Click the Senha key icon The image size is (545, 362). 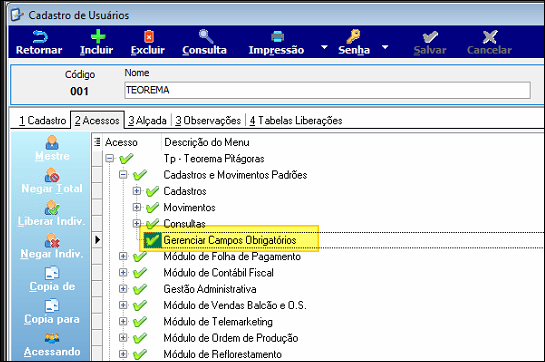pos(353,37)
